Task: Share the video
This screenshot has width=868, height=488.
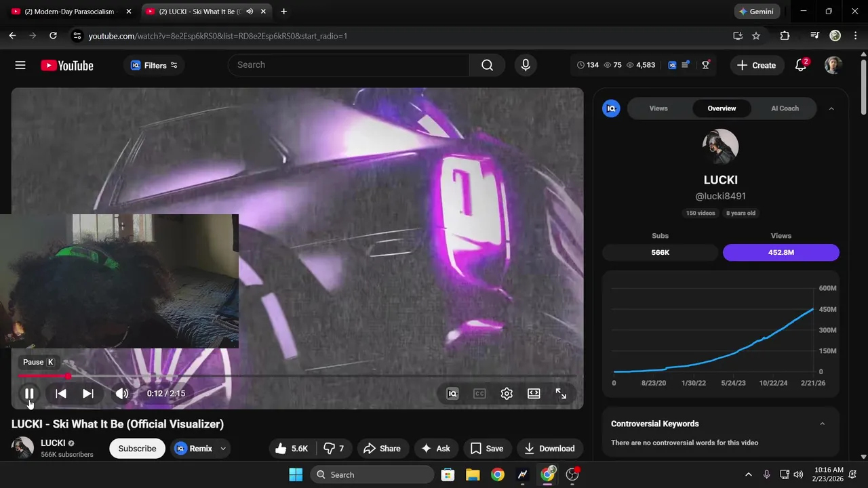Action: [382, 449]
